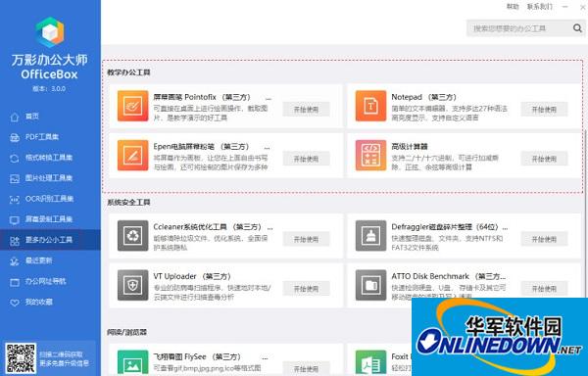The height and width of the screenshot is (376, 588).
Task: Select the ATTO Disk Benchmark folder icon
Action: [x=370, y=285]
